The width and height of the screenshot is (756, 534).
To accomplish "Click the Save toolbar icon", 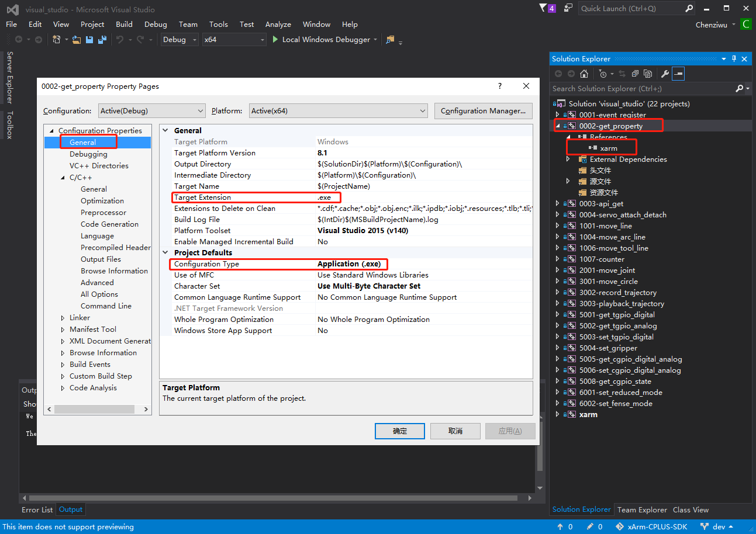I will (x=89, y=40).
